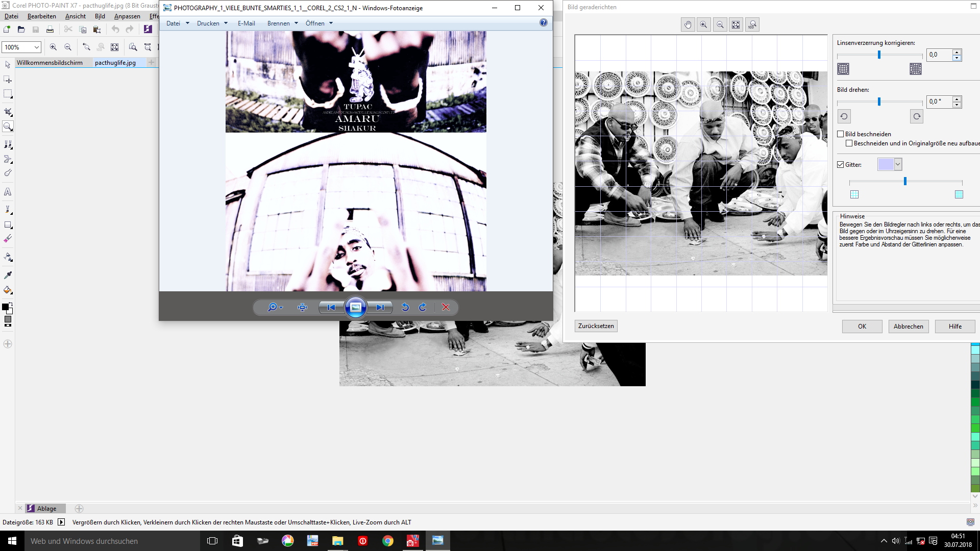Click coarse grid icon below Gitter slider
980x551 pixels.
click(x=854, y=194)
